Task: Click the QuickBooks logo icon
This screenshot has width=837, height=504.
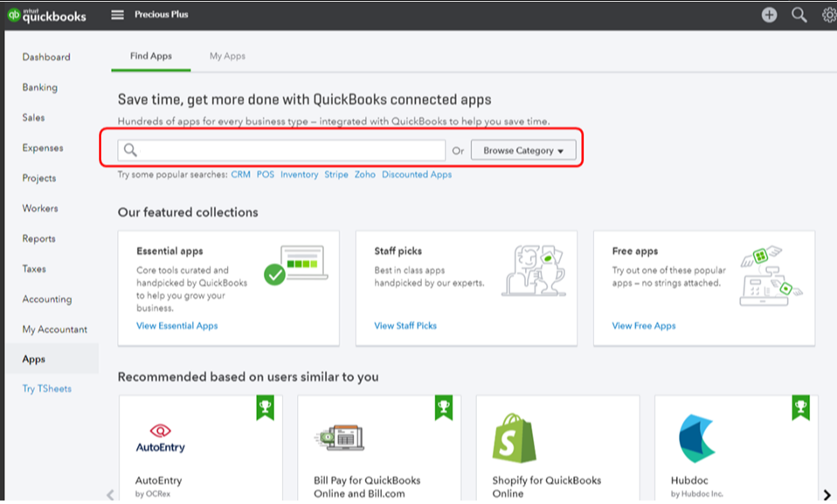Action: 14,14
